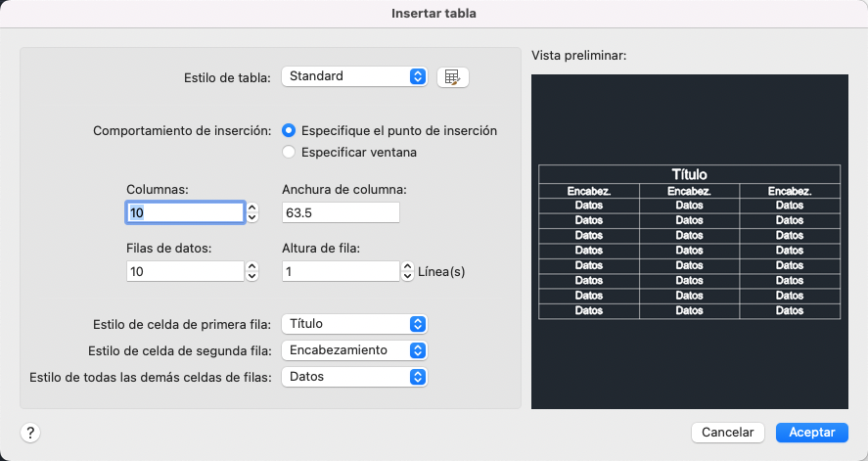Decrease the Columnas stepper value

click(252, 217)
